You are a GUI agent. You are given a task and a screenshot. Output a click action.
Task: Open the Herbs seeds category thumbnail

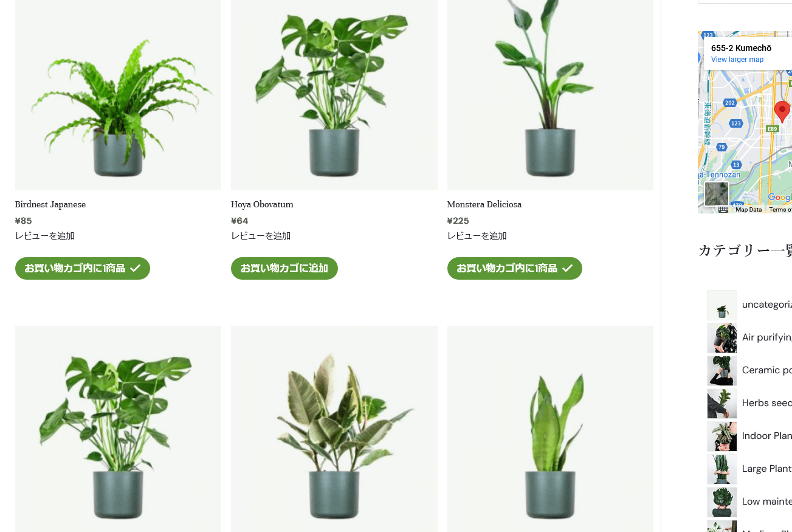point(722,403)
